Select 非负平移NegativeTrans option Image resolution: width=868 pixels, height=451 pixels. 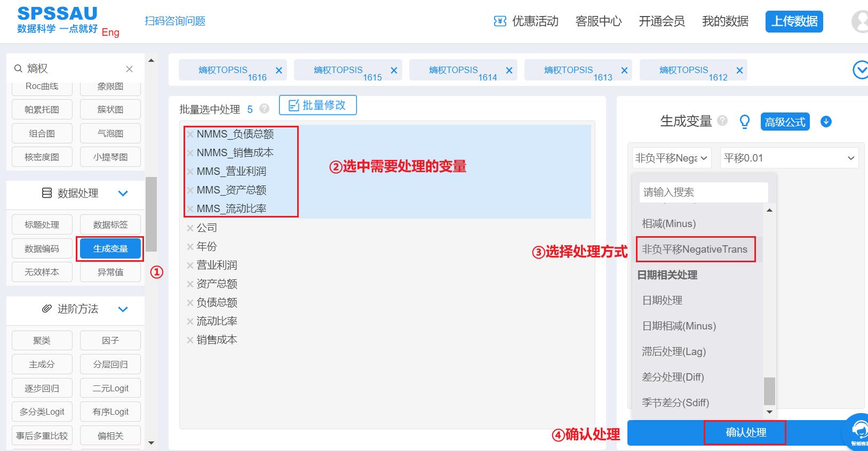[695, 249]
